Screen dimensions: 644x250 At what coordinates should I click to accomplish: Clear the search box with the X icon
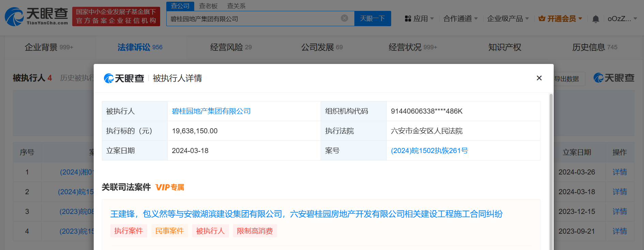tap(344, 18)
